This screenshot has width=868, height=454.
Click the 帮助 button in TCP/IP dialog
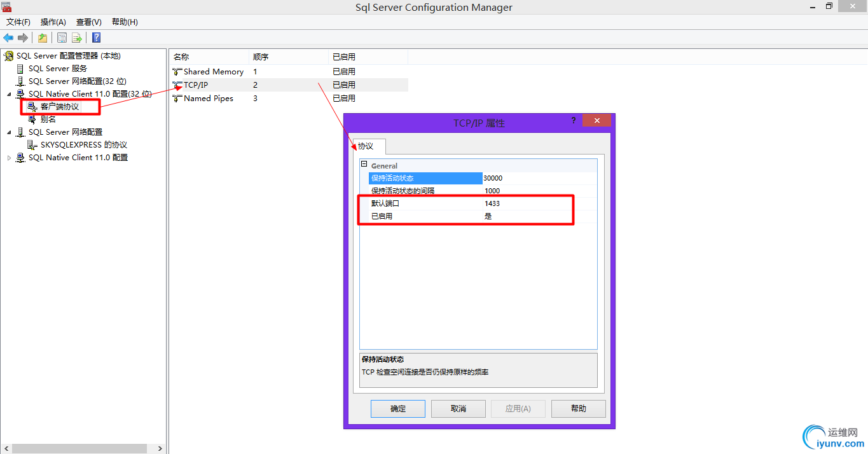pyautogui.click(x=579, y=409)
